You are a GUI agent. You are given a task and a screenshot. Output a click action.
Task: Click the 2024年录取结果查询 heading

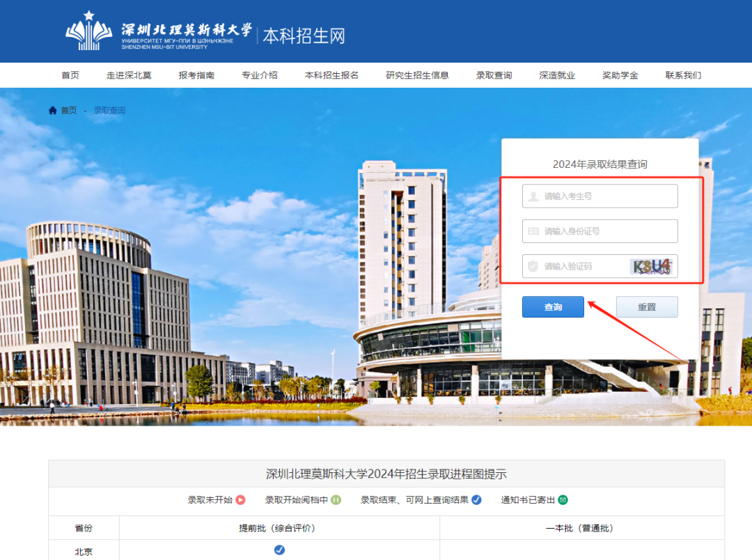pos(600,164)
